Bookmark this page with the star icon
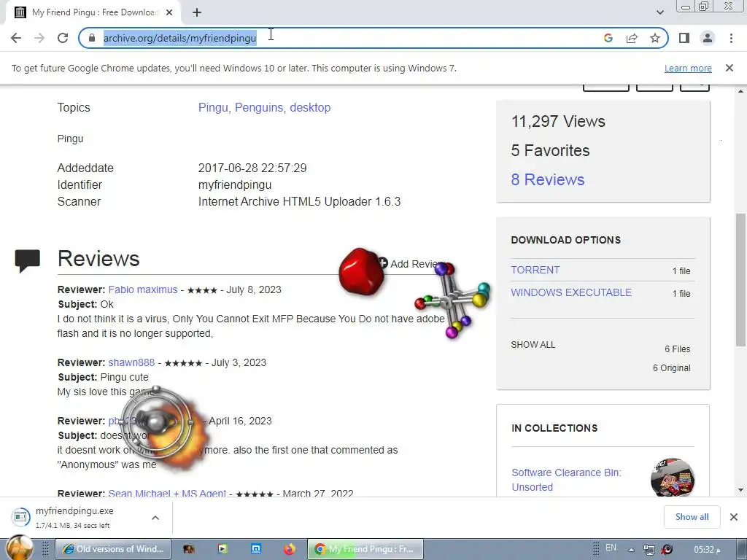747x560 pixels. pyautogui.click(x=655, y=38)
